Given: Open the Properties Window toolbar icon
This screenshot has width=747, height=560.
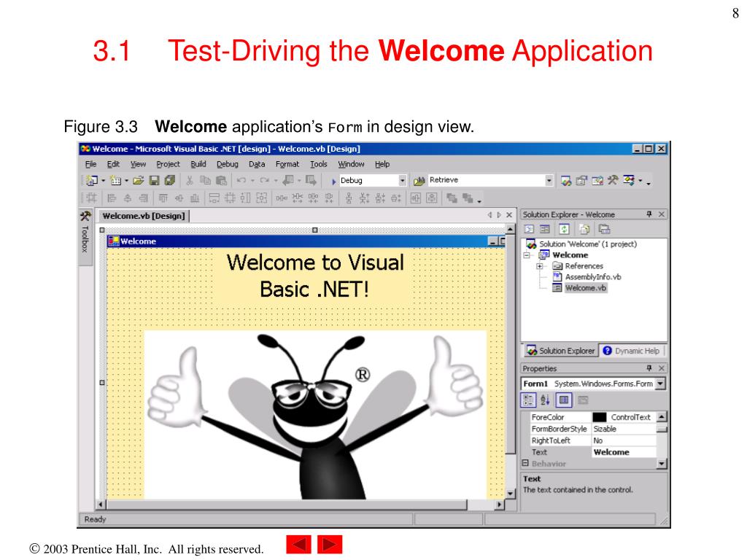Looking at the screenshot, I should [x=581, y=181].
